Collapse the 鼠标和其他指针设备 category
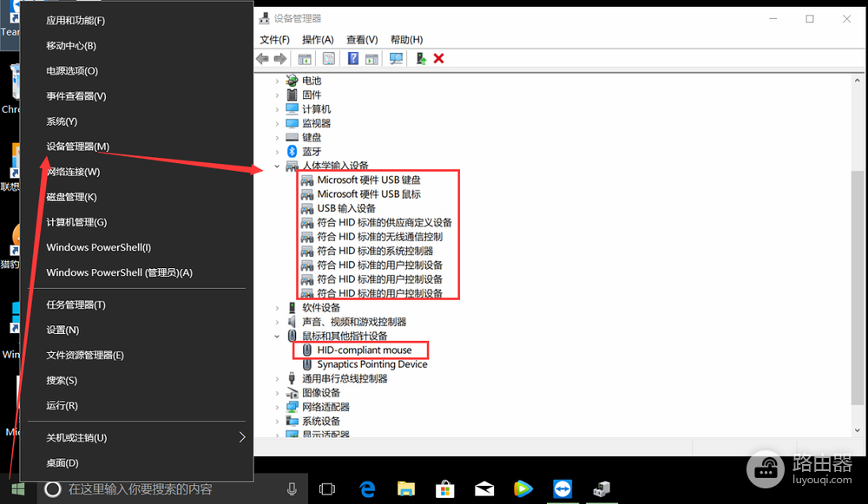 [278, 336]
